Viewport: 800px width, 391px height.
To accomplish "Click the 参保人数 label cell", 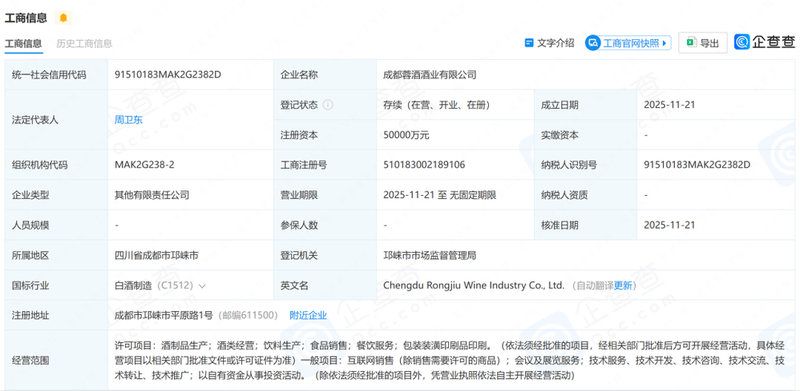I will pyautogui.click(x=324, y=225).
